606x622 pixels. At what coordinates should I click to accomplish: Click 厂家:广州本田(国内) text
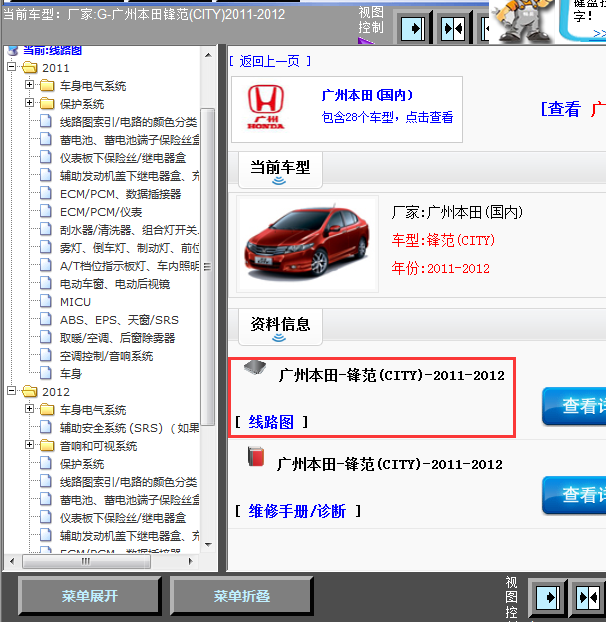[x=457, y=213]
